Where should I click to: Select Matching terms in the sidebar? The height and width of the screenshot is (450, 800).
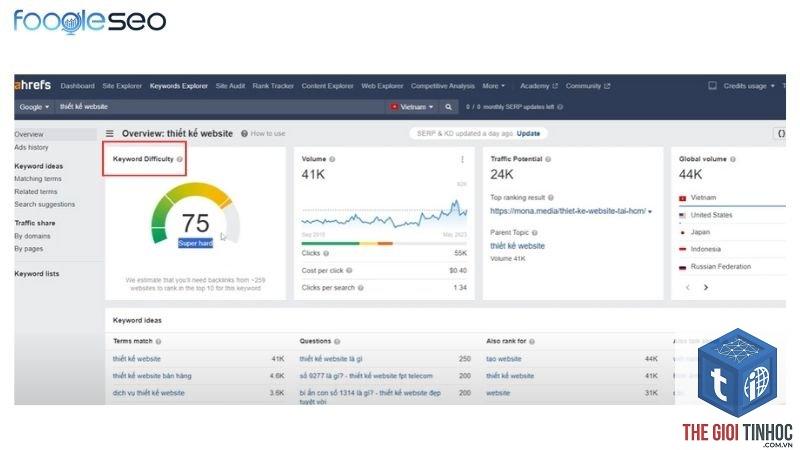pos(38,179)
